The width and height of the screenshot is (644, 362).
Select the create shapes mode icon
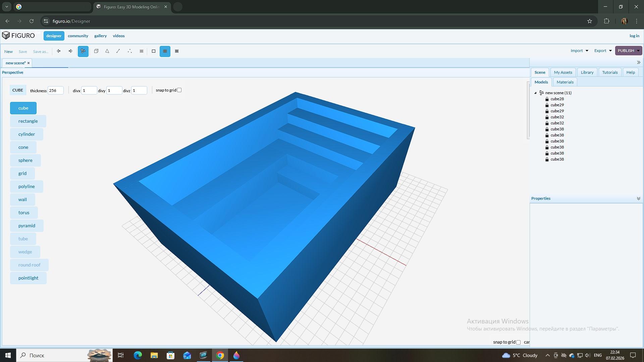tap(83, 51)
